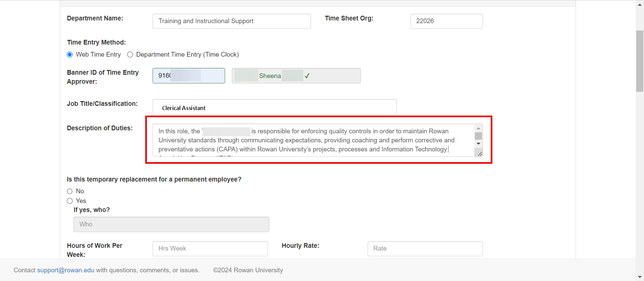644x281 pixels.
Task: Click the Department Name input field
Action: click(x=231, y=21)
